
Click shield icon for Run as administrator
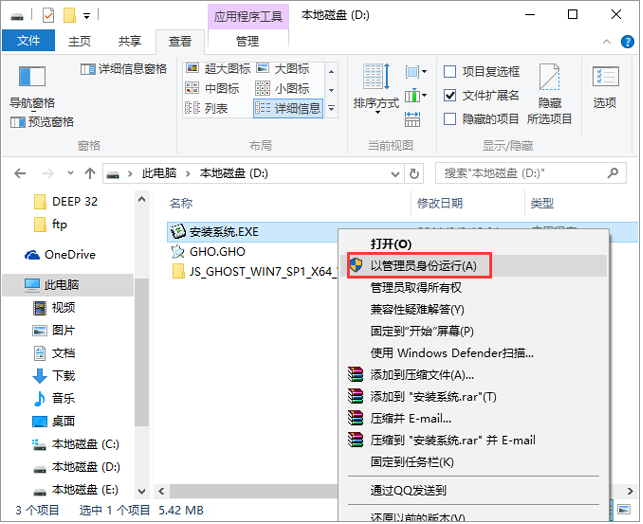[x=356, y=265]
